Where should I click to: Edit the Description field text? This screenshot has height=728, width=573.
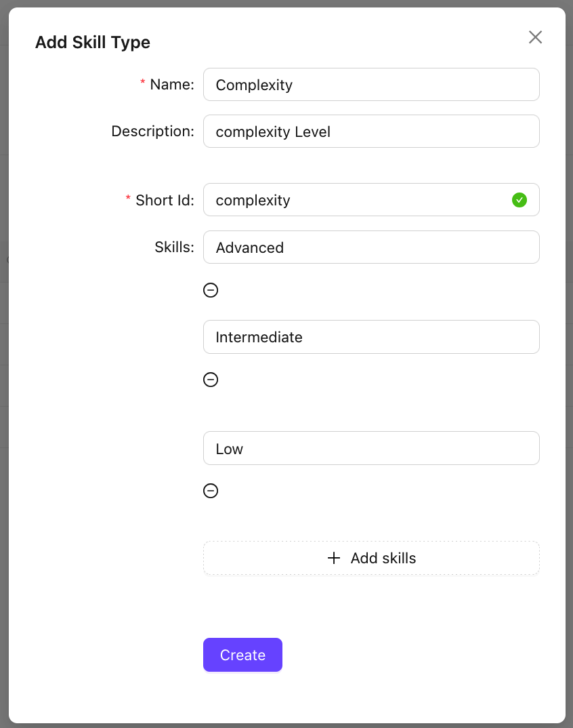tap(371, 131)
